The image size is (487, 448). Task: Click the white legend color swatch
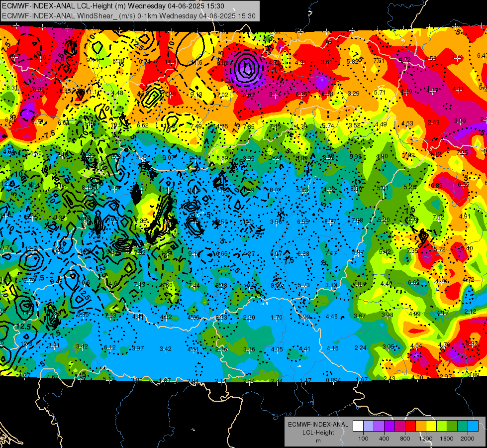tap(358, 426)
